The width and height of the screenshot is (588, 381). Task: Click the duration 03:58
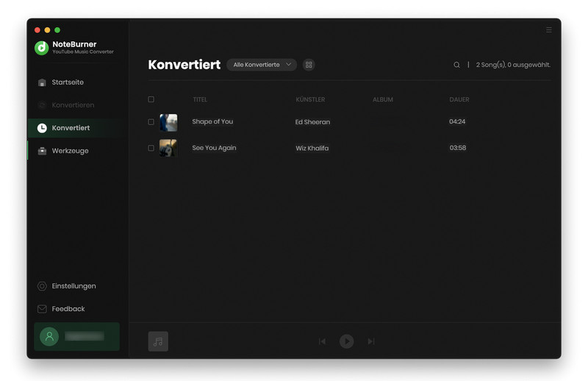pyautogui.click(x=457, y=148)
